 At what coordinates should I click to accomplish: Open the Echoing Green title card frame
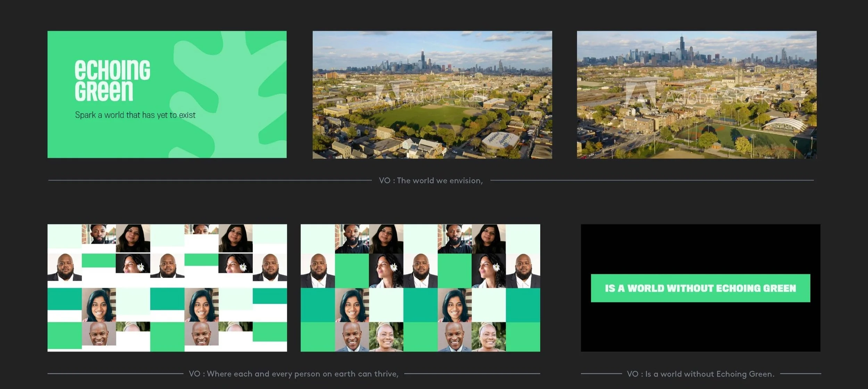[x=167, y=95]
